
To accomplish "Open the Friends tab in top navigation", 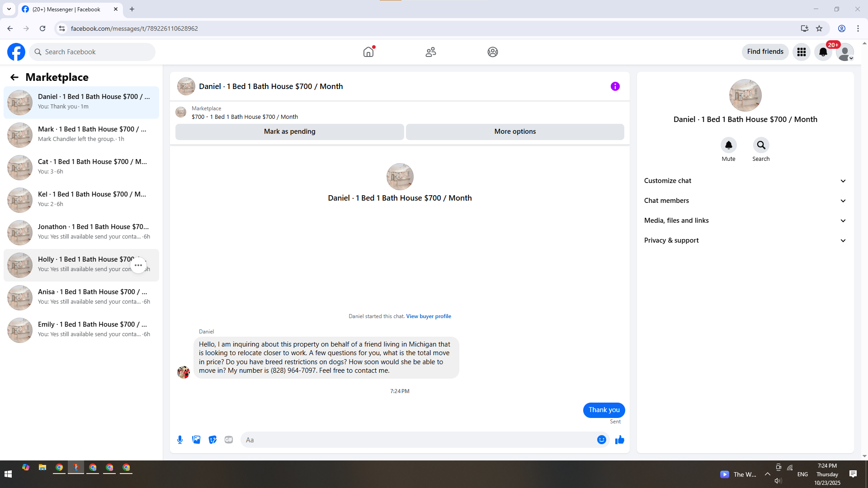I will click(430, 52).
